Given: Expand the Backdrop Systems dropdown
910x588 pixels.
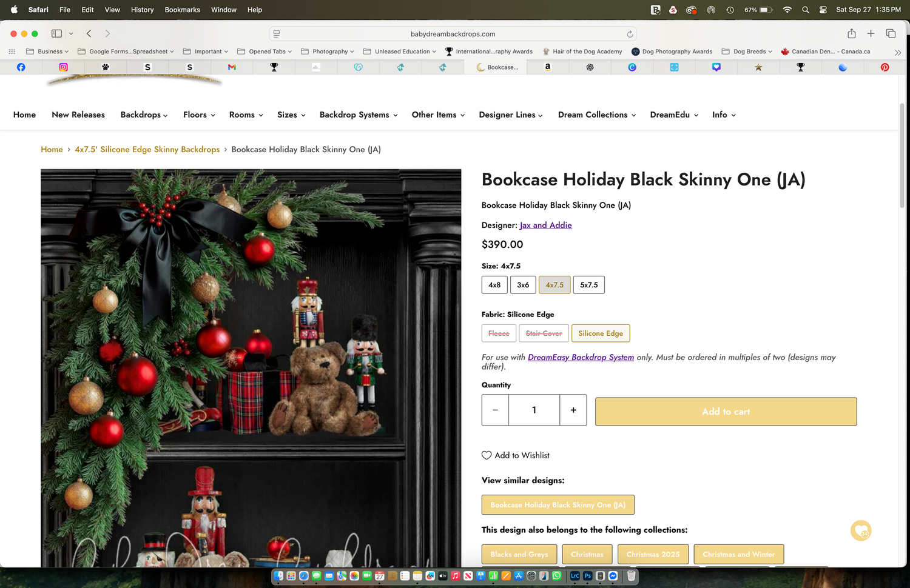Looking at the screenshot, I should point(359,115).
